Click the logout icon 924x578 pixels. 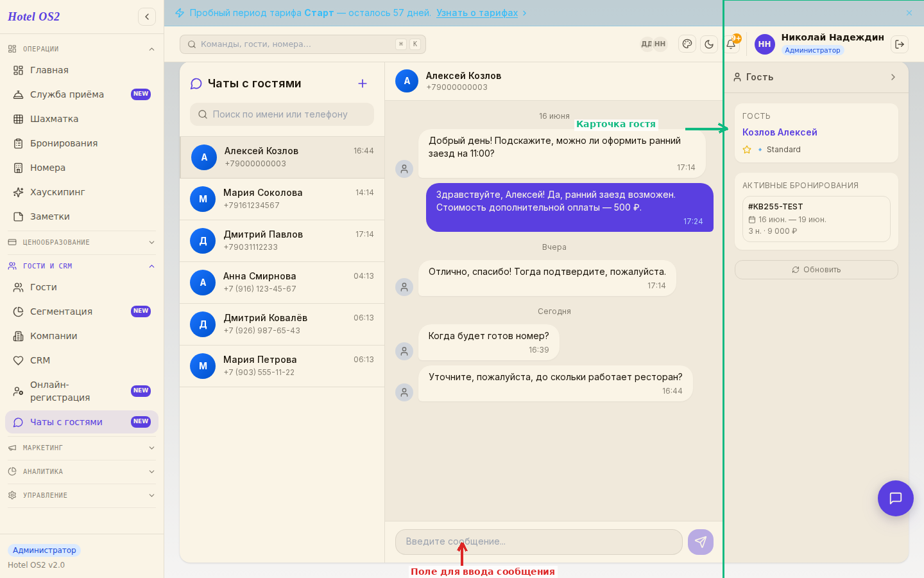(x=900, y=44)
